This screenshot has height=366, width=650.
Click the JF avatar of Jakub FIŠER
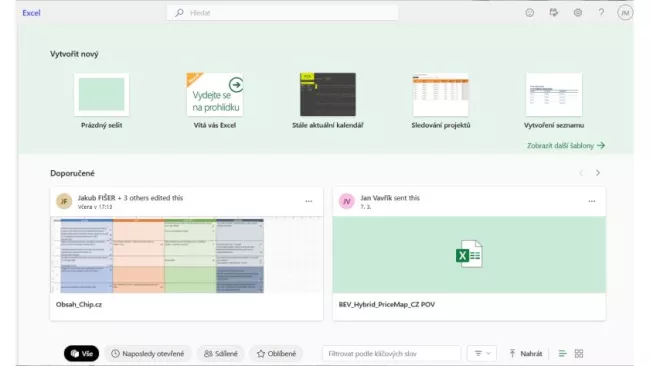click(x=64, y=201)
